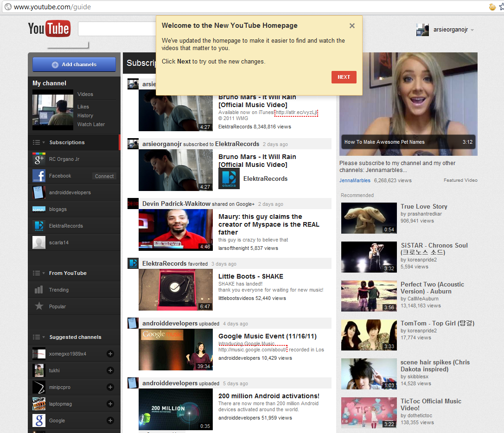Open the music.google.com/about link

click(252, 350)
